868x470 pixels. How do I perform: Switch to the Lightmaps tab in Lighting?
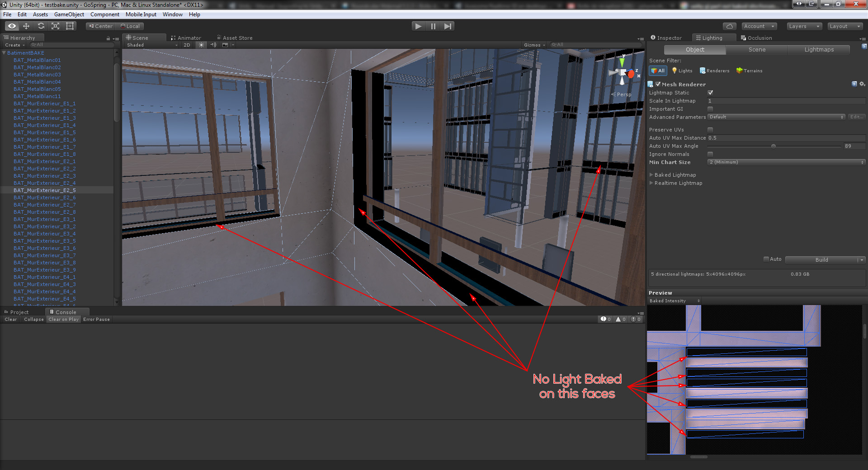[818, 49]
